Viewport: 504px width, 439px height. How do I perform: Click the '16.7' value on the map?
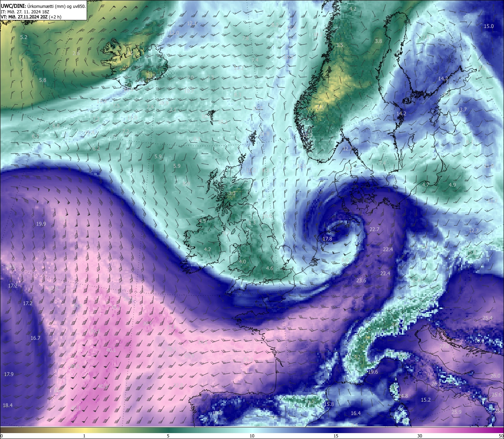point(35,338)
